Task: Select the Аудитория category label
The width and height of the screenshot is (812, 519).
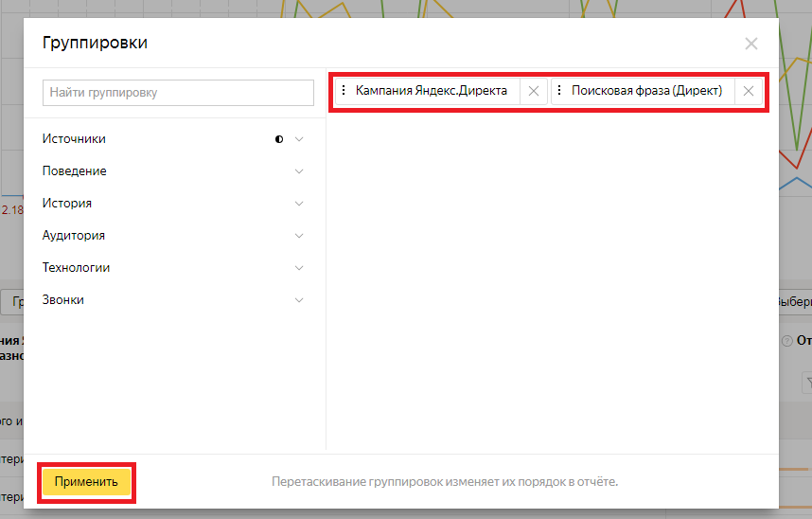Action: (x=74, y=236)
